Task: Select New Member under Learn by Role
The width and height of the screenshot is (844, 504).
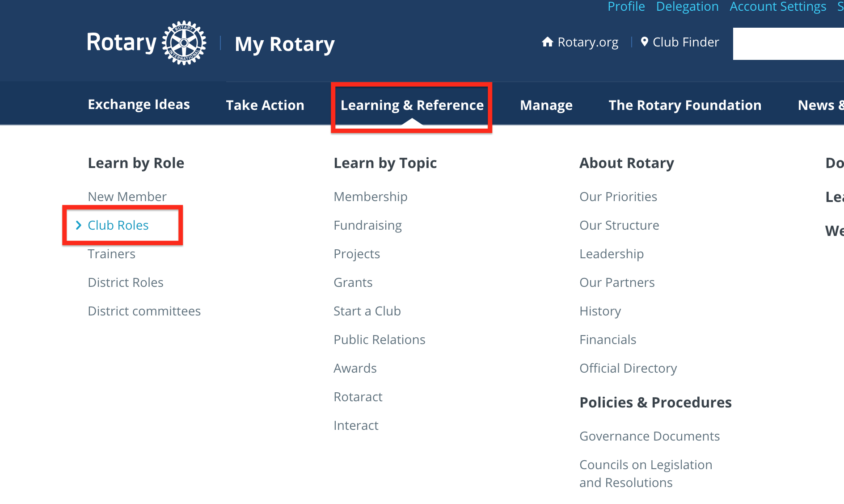Action: point(127,197)
